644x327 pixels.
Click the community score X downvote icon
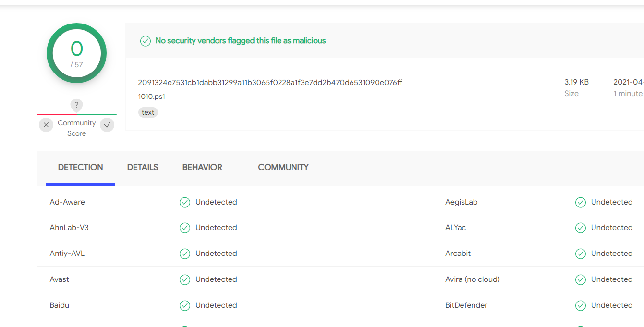pos(46,125)
